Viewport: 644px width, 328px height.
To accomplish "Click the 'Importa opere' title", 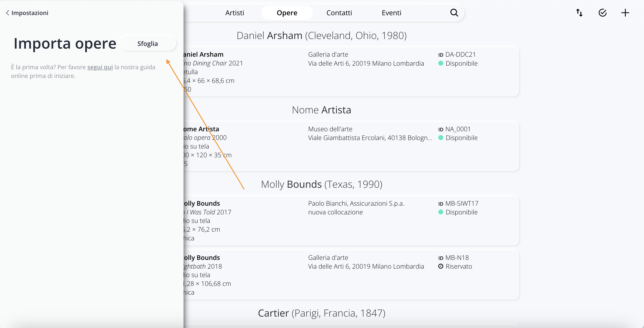I will (65, 43).
